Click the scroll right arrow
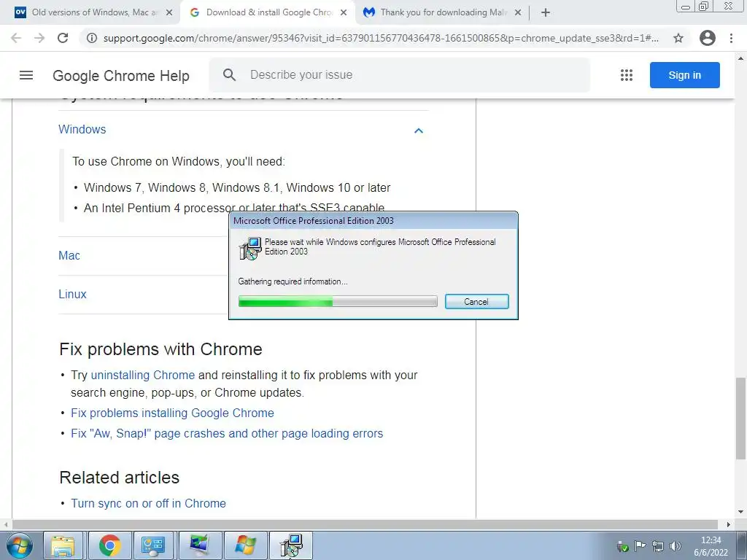The image size is (747, 560). [729, 525]
